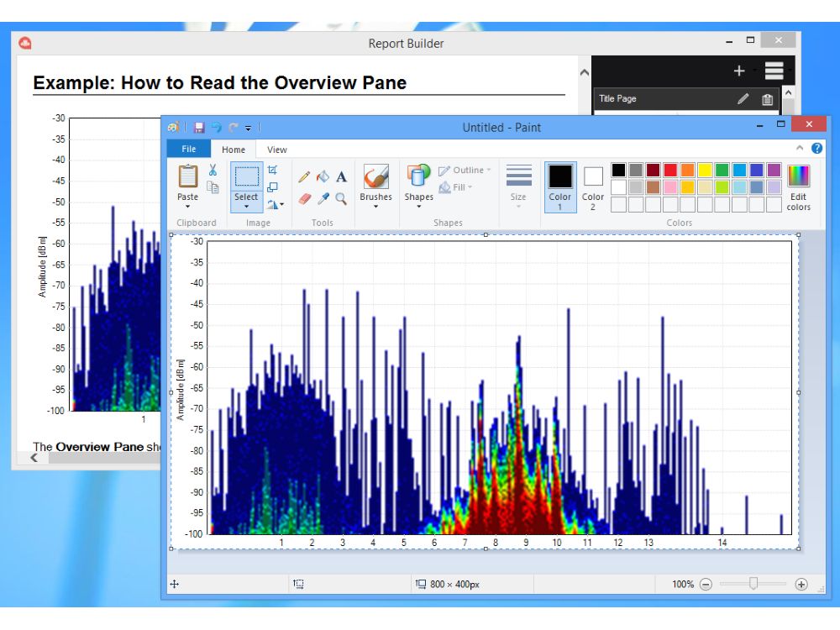
Task: Click Report Builder horizontal scroll left arrow
Action: pos(34,458)
